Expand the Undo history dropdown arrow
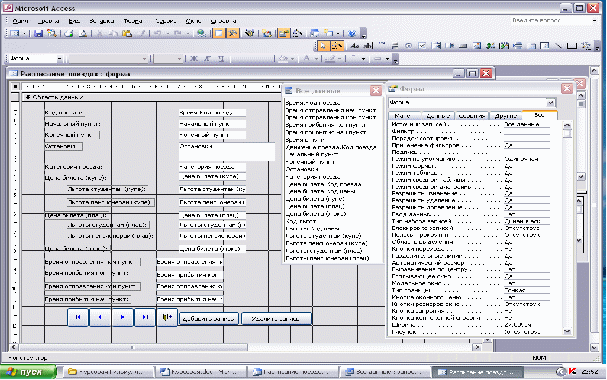 (x=167, y=33)
